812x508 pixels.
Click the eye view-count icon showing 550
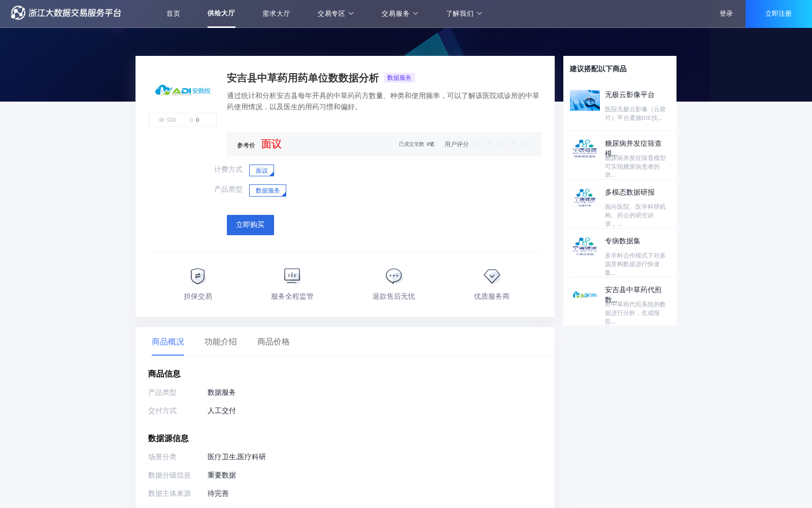coord(162,120)
